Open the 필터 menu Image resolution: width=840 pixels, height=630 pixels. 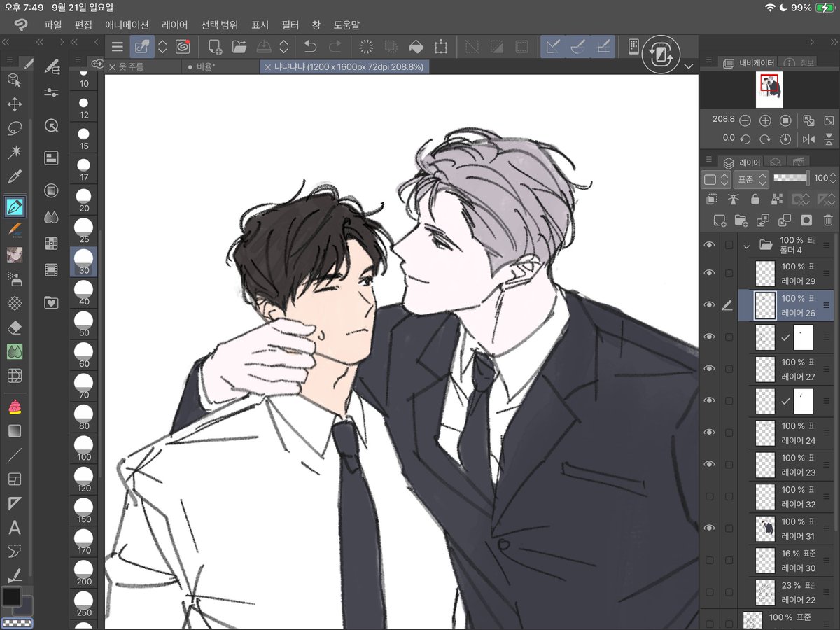coord(290,24)
